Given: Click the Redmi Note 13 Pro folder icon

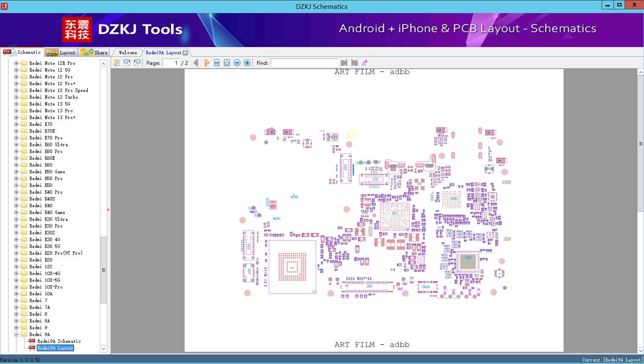Looking at the screenshot, I should 24,111.
